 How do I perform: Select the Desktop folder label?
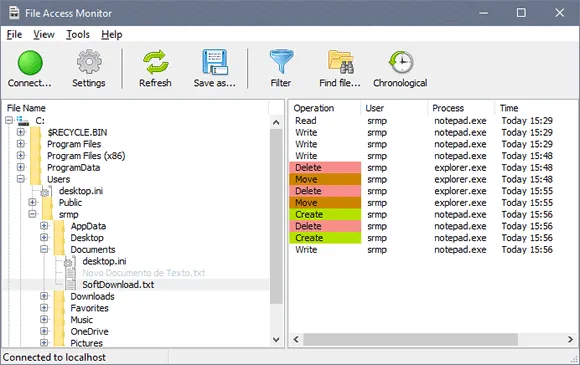pyautogui.click(x=87, y=238)
